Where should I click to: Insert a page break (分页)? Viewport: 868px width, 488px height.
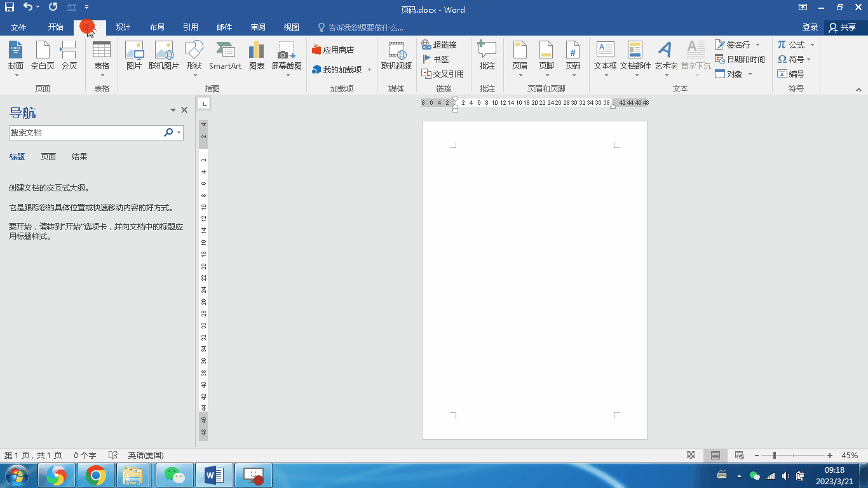tap(69, 56)
